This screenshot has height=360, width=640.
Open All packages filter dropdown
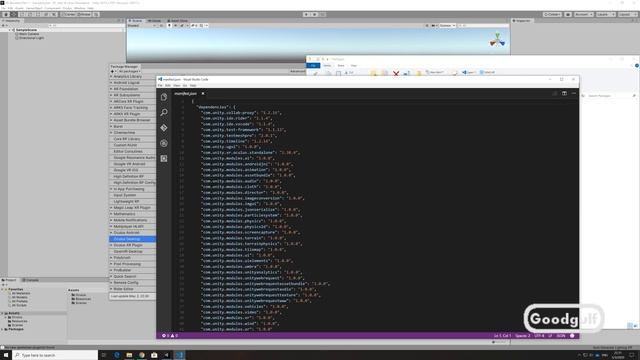(129, 71)
